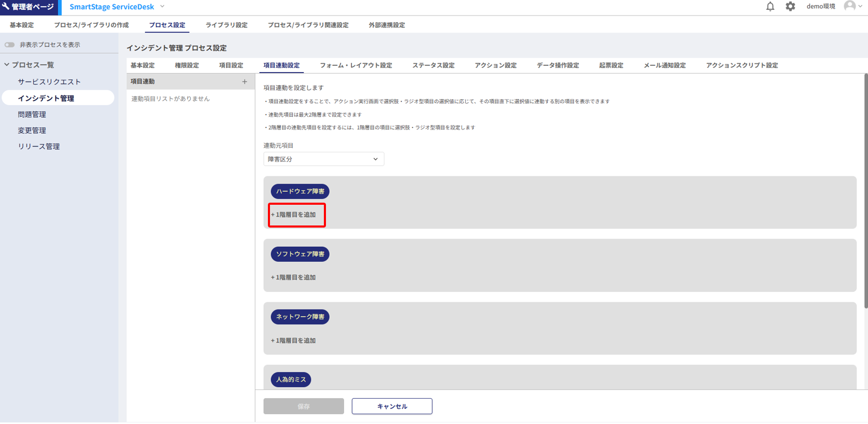
Task: Click the notification bell icon
Action: coord(770,7)
